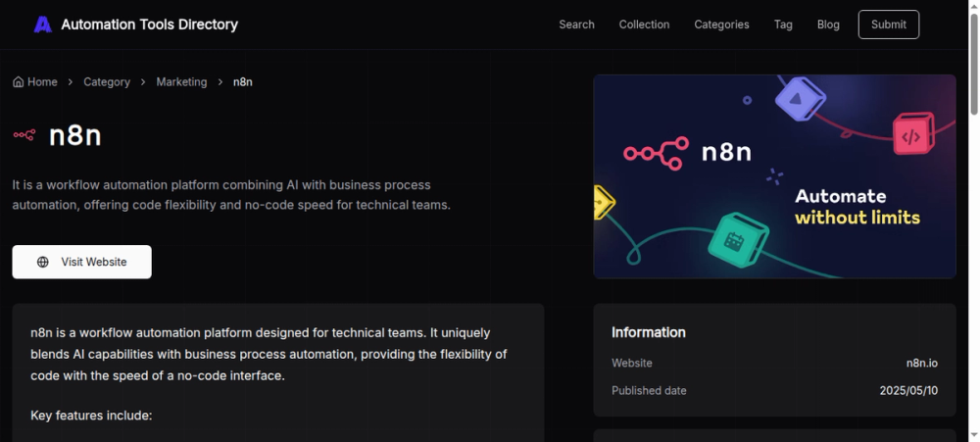Click the red code cube in banner
The image size is (980, 442).
tap(913, 133)
